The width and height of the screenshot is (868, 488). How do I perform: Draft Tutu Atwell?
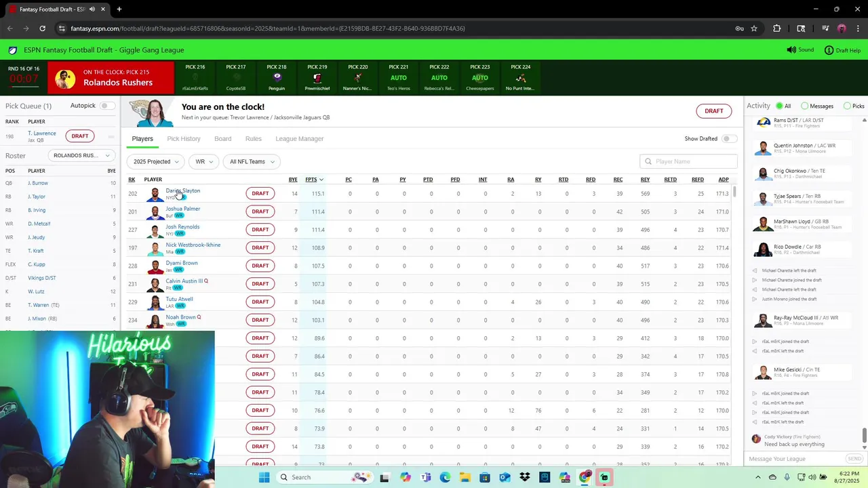point(260,302)
